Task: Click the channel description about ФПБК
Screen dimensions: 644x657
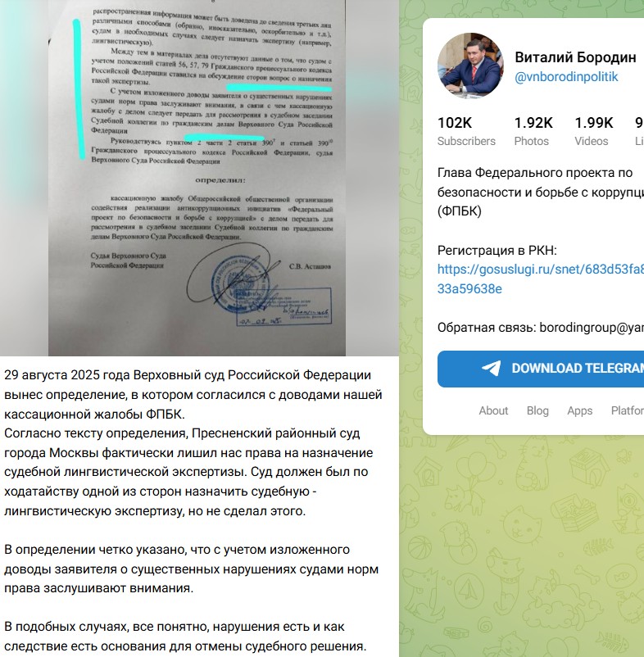Action: pos(541,192)
